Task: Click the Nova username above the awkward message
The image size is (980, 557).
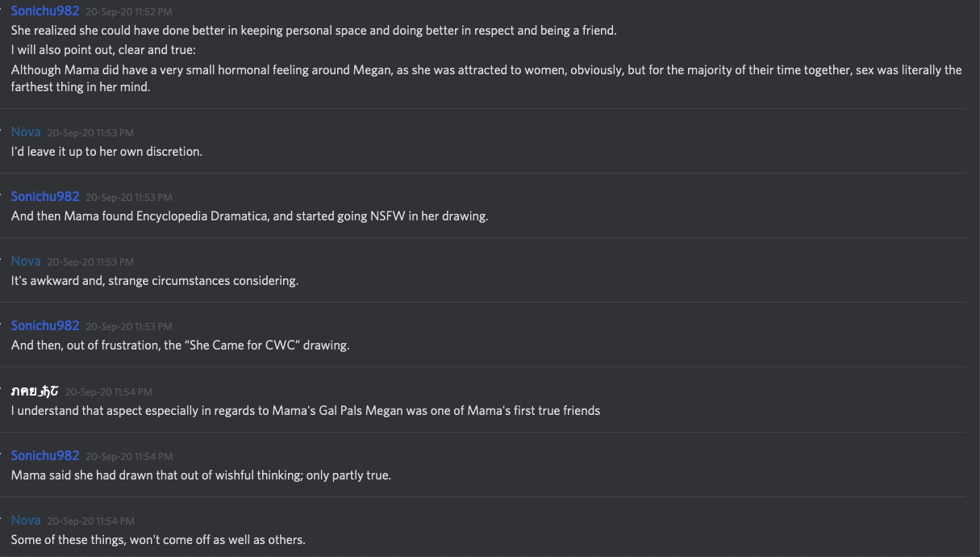Action: (26, 261)
